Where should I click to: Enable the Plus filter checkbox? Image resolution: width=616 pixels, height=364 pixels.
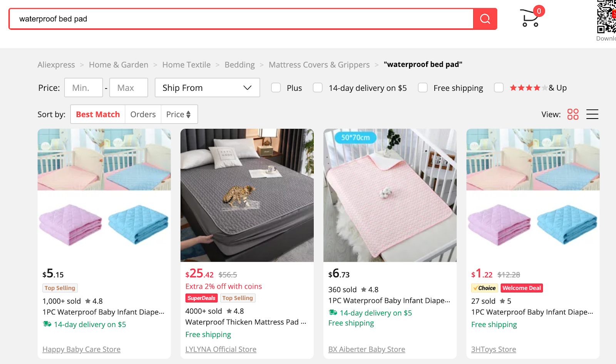(x=276, y=88)
